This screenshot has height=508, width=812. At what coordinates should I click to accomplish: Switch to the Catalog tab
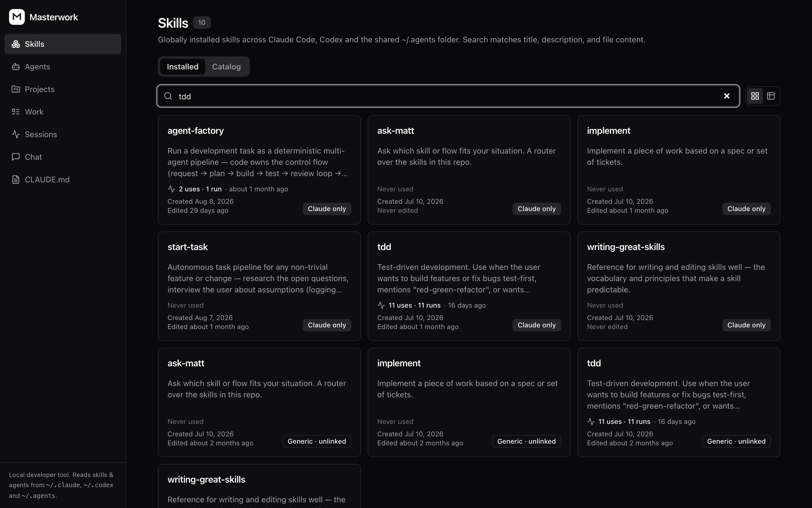click(226, 67)
